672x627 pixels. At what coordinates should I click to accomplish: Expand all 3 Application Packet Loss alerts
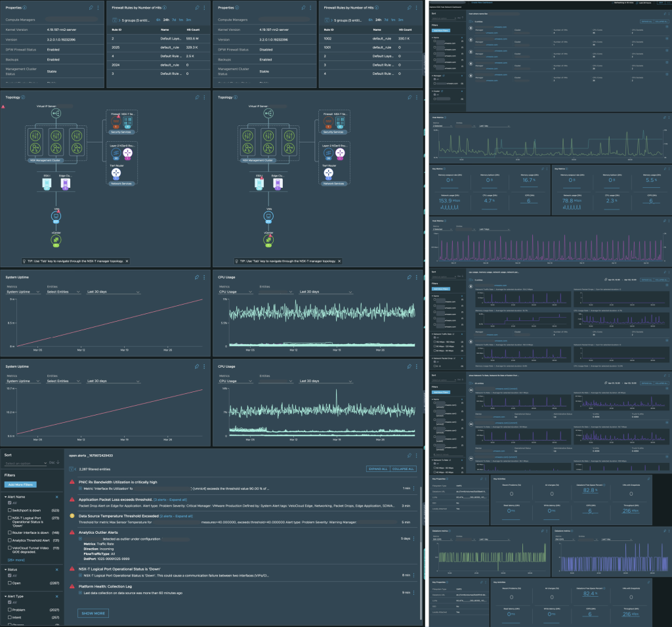click(x=170, y=499)
